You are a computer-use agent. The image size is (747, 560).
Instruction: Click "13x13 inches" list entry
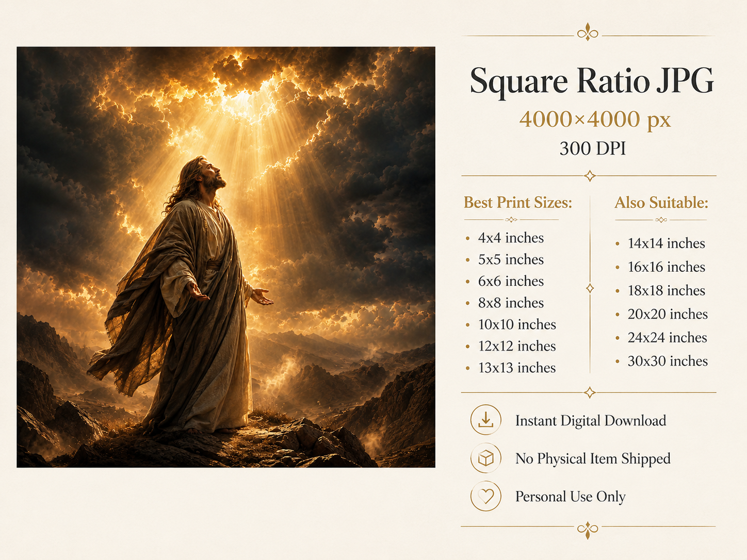click(x=517, y=368)
